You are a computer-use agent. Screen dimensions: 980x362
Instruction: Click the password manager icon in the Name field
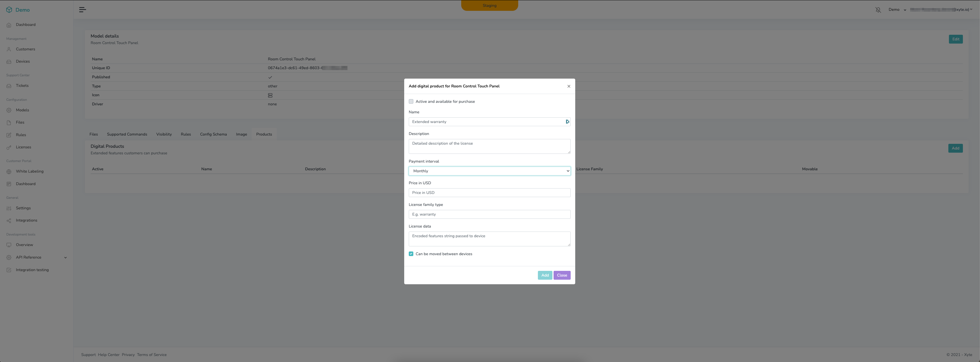click(x=567, y=122)
